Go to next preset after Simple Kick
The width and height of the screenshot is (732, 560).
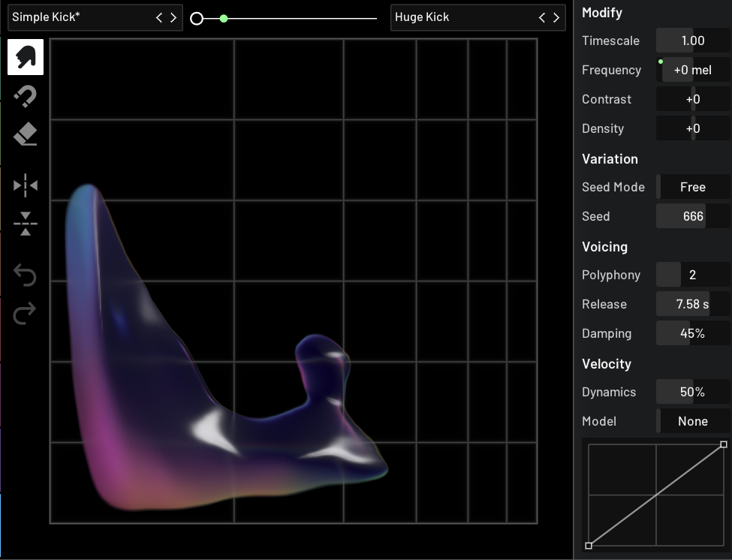pyautogui.click(x=173, y=18)
